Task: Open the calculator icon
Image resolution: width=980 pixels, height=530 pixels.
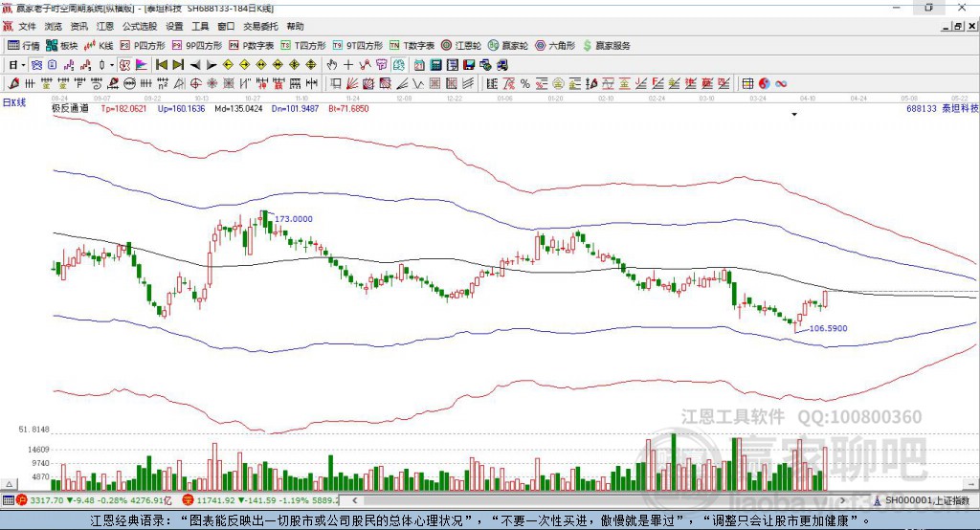Action: (435, 65)
